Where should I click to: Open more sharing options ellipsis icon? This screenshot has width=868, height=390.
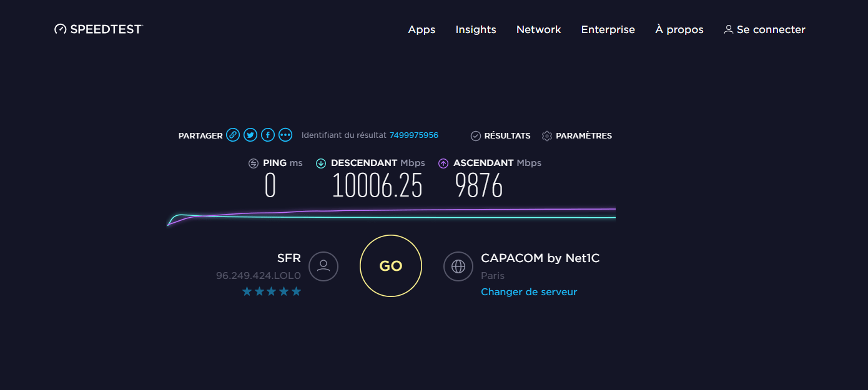pyautogui.click(x=285, y=135)
